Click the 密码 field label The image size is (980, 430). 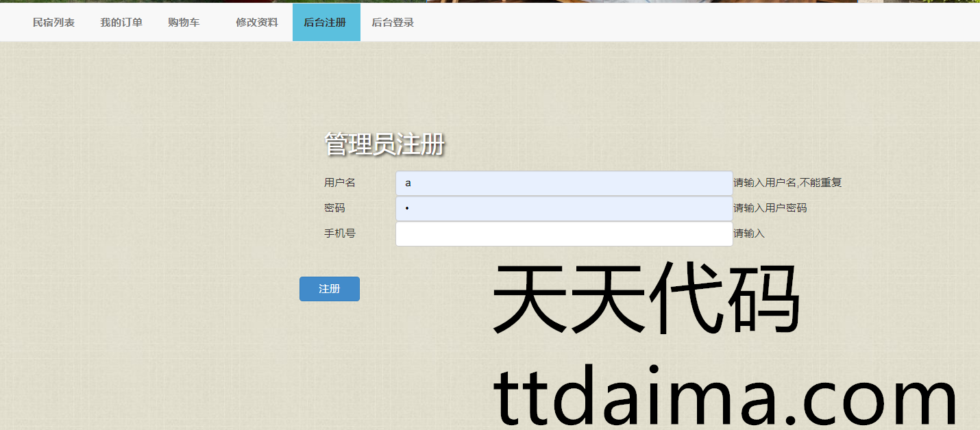click(x=334, y=208)
